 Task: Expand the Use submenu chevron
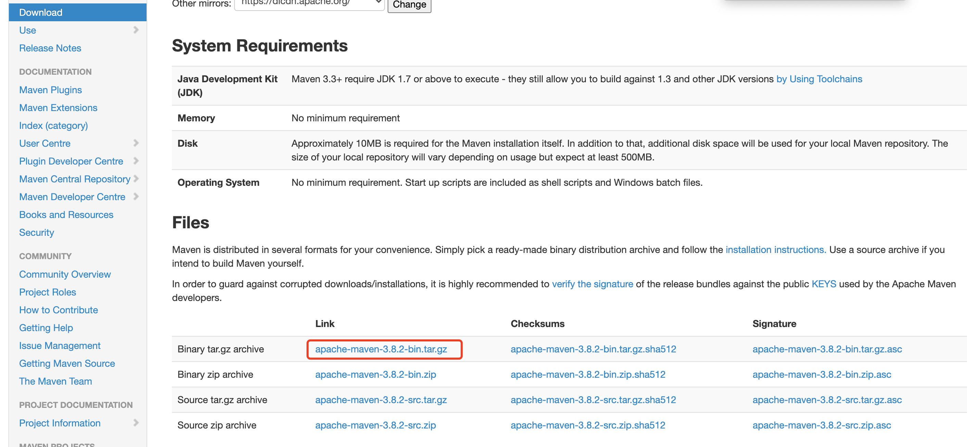[136, 30]
